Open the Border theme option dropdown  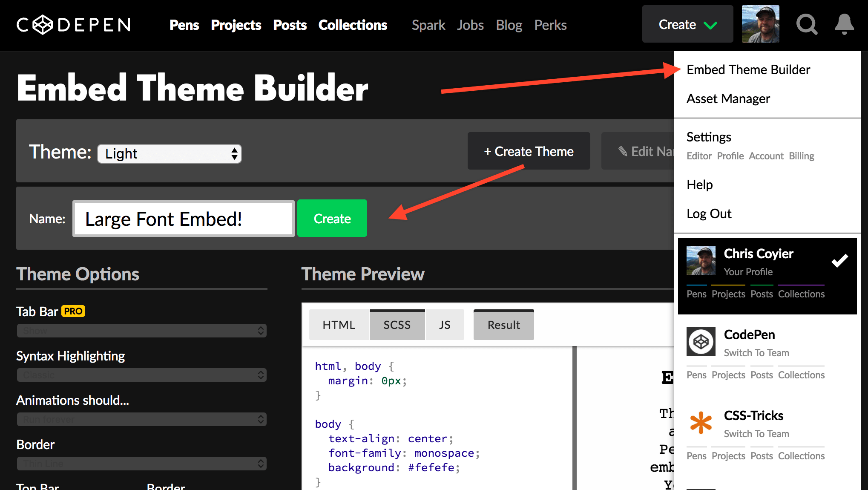(x=141, y=464)
